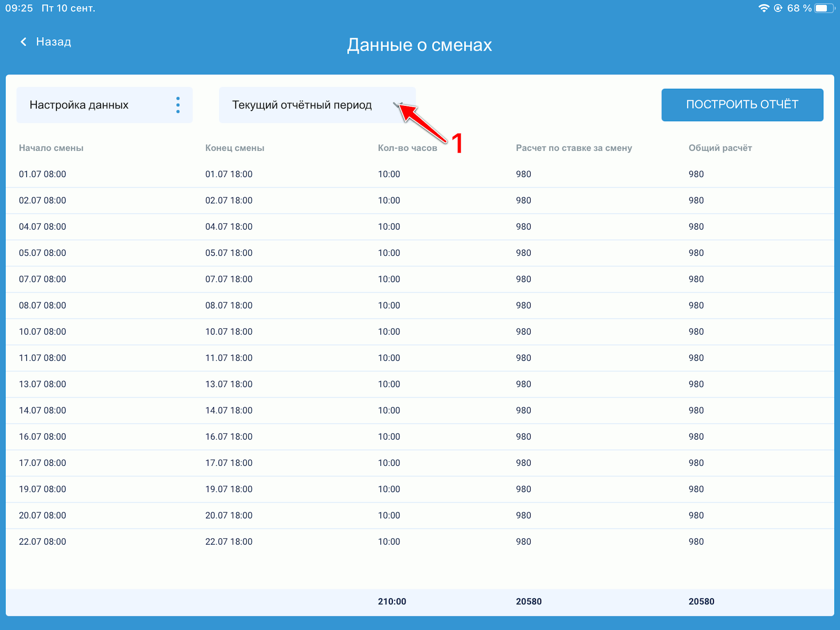Open the Настройка данных panel
The image size is (840, 630).
(104, 105)
